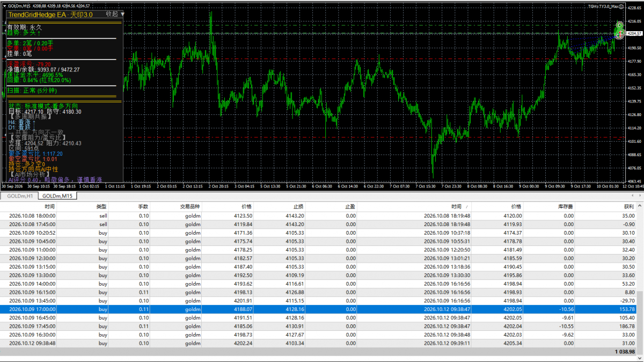This screenshot has height=362, width=644.
Task: Collapse the TrendGridHedge EA panel with 收起
Action: [x=112, y=15]
